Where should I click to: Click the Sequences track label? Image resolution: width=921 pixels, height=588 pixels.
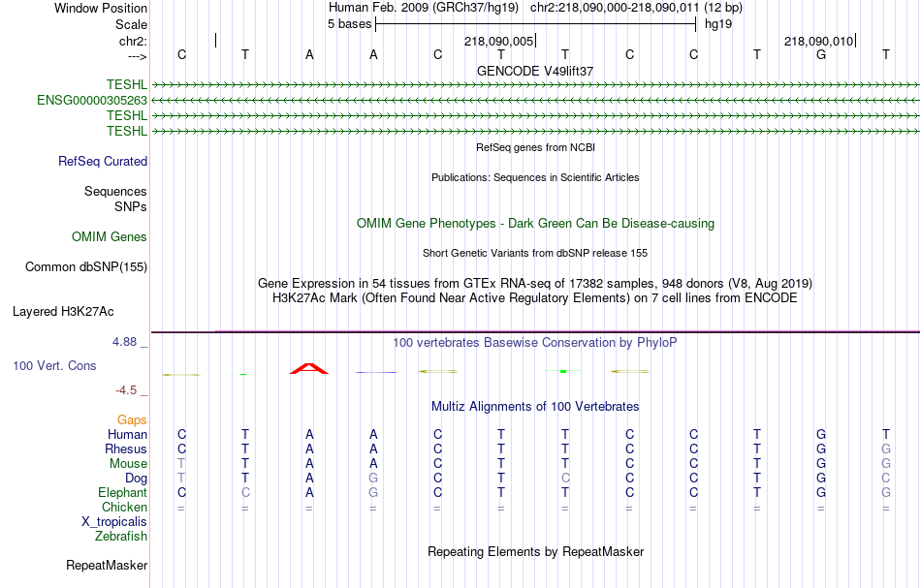click(115, 191)
